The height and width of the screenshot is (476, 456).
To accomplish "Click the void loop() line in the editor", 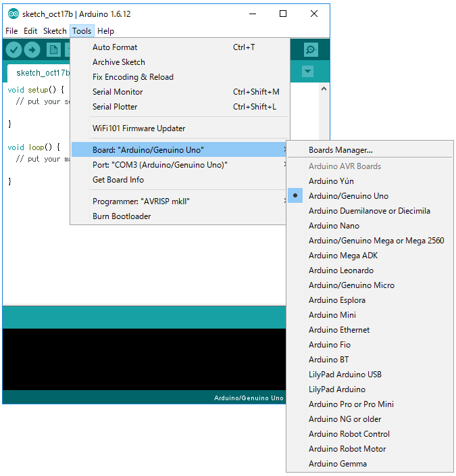I will (x=34, y=147).
